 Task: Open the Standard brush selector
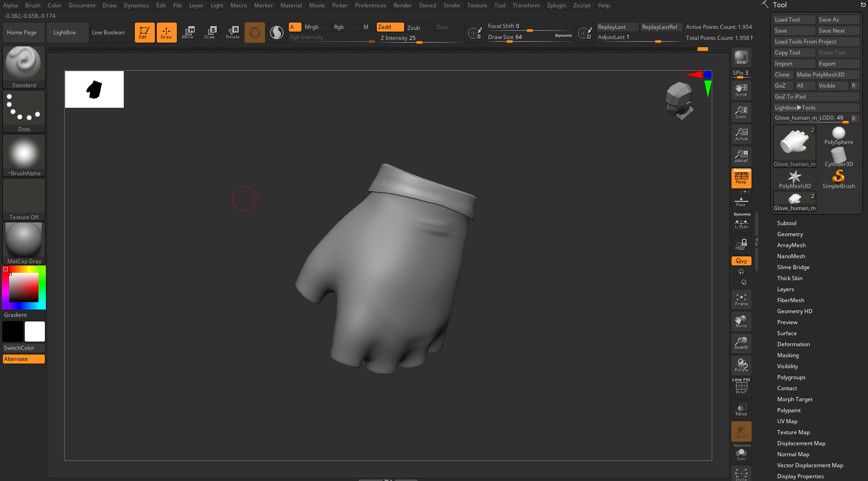pos(24,67)
